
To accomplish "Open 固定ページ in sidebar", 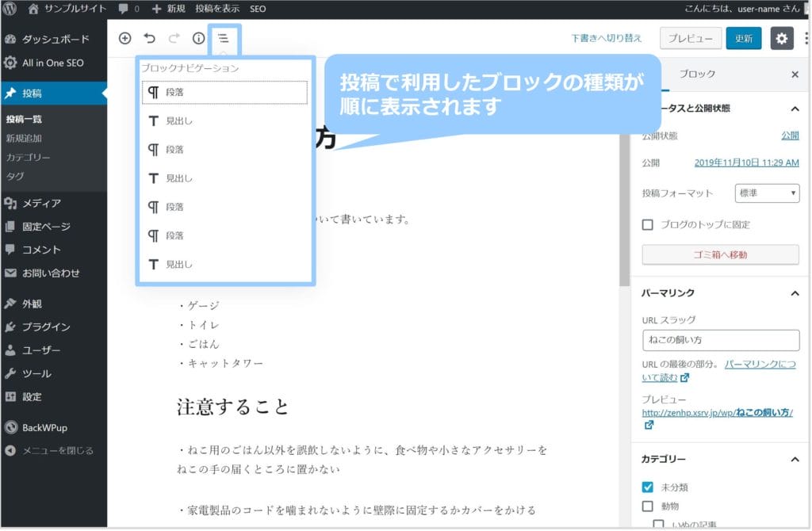I will point(54,226).
